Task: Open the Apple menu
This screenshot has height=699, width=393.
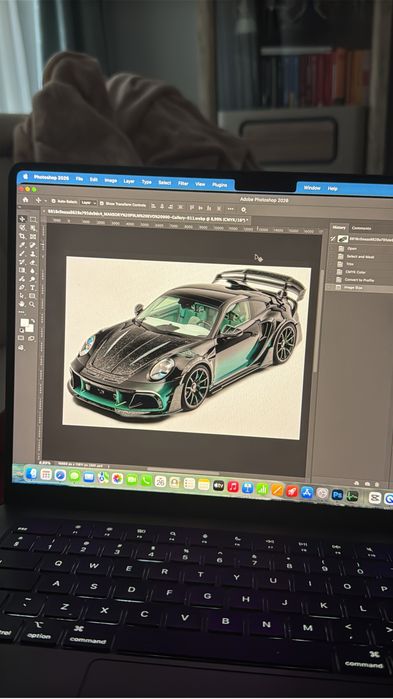Action: (x=25, y=177)
